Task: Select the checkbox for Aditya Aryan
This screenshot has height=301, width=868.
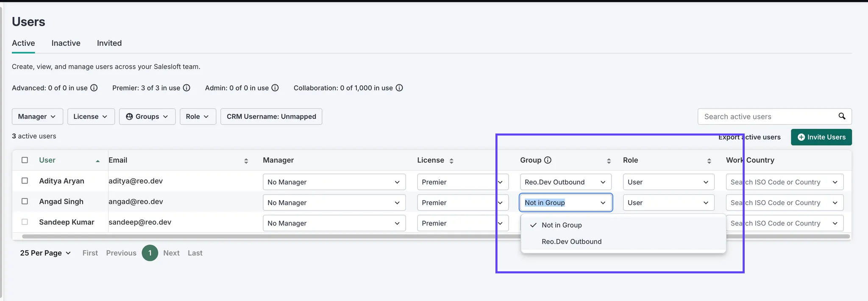Action: pos(25,181)
